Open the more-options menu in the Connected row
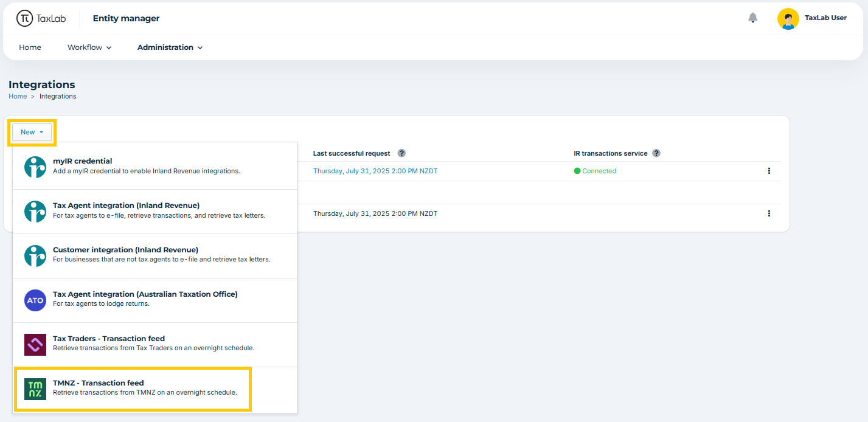 pos(769,171)
